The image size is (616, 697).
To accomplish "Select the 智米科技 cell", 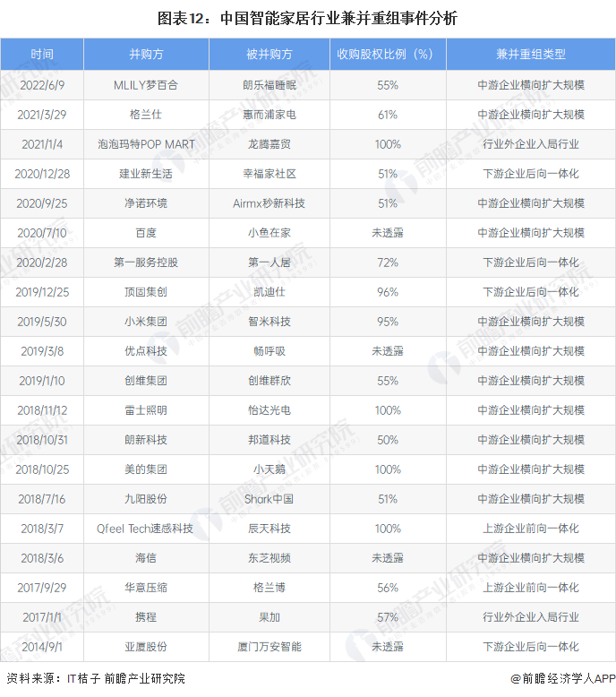I will (x=269, y=322).
